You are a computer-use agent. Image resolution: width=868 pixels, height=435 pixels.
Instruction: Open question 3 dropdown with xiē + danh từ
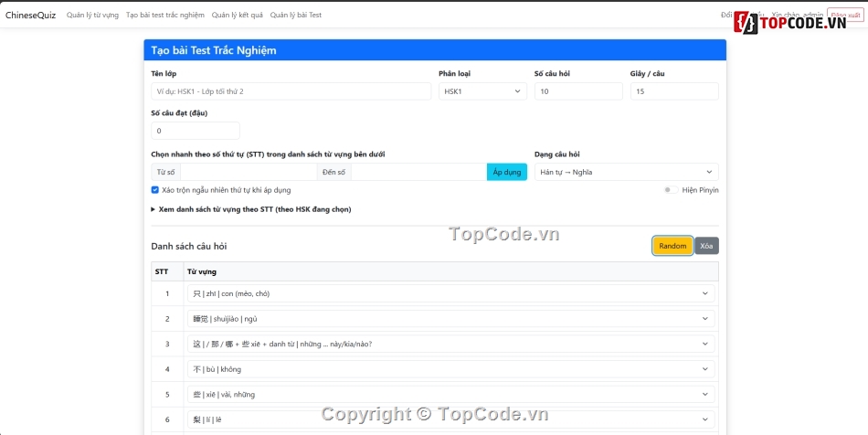[451, 344]
